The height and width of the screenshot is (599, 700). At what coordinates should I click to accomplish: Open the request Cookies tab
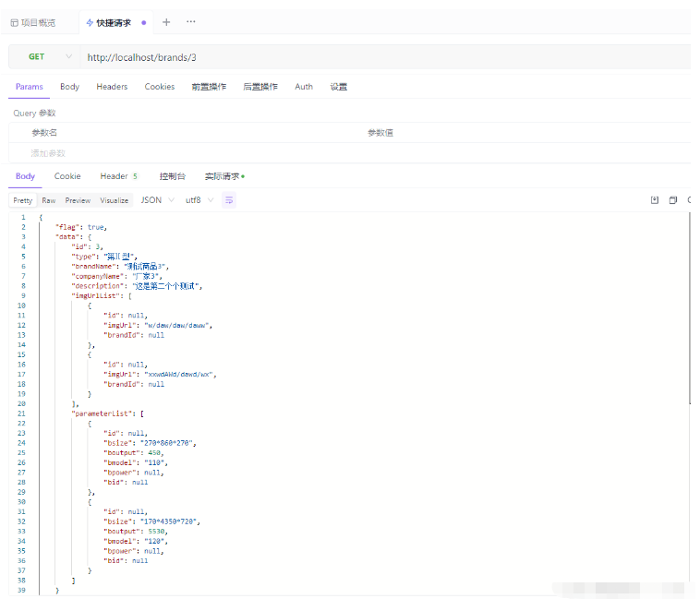tap(160, 87)
